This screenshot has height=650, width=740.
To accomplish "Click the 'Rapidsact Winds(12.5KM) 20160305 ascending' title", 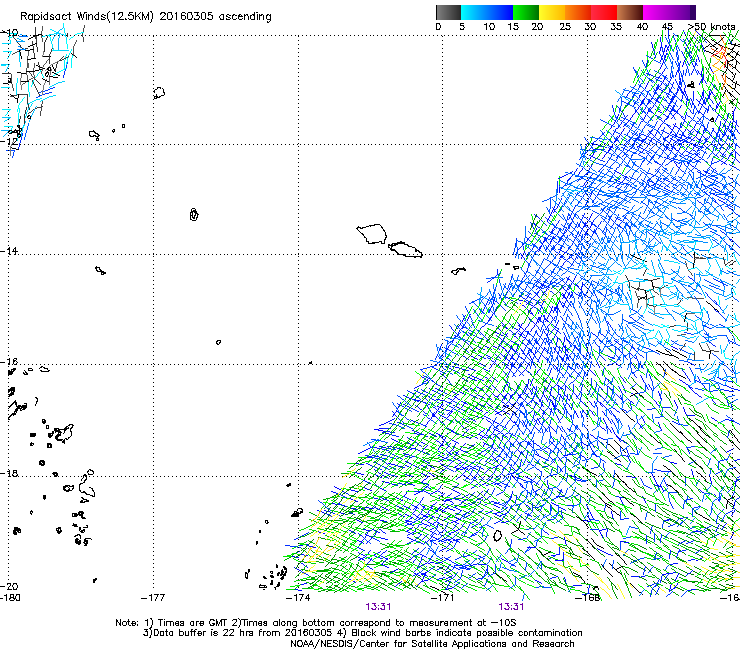I will click(x=146, y=17).
